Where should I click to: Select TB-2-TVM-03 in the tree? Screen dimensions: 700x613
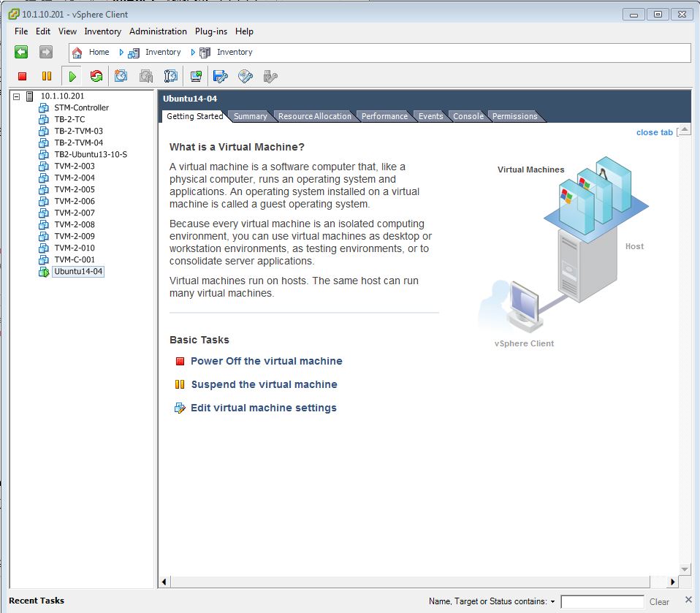pos(79,131)
